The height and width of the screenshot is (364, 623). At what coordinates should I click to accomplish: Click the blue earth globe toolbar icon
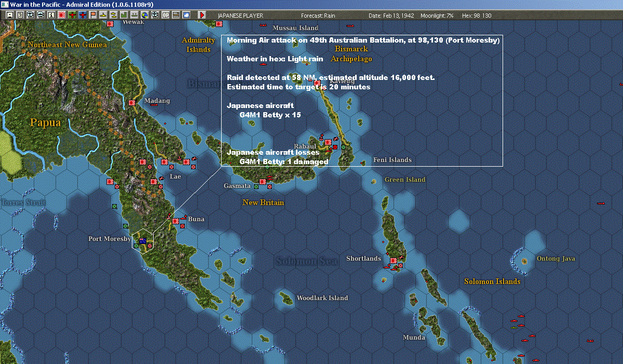point(144,15)
